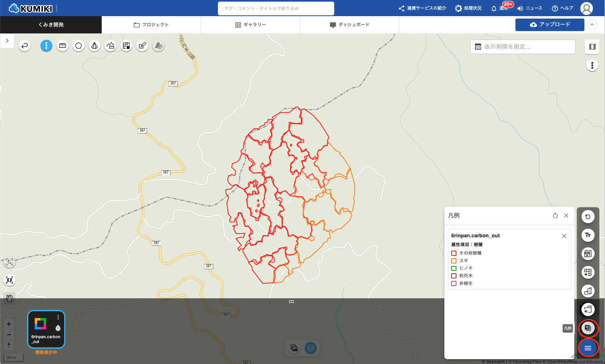Open 6rinpan.carbon_out layer three-dot options
605x364 pixels.
[58, 317]
